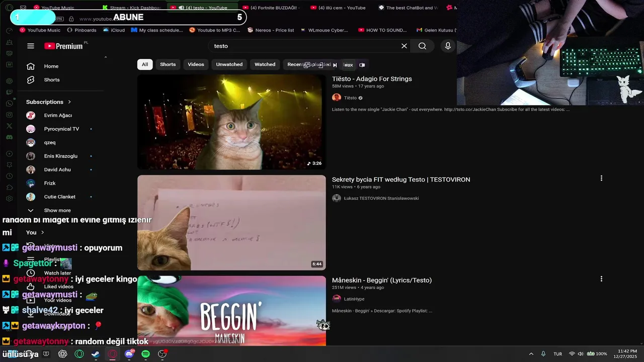Expand Show more subscriptions
644x362 pixels.
[x=57, y=210]
